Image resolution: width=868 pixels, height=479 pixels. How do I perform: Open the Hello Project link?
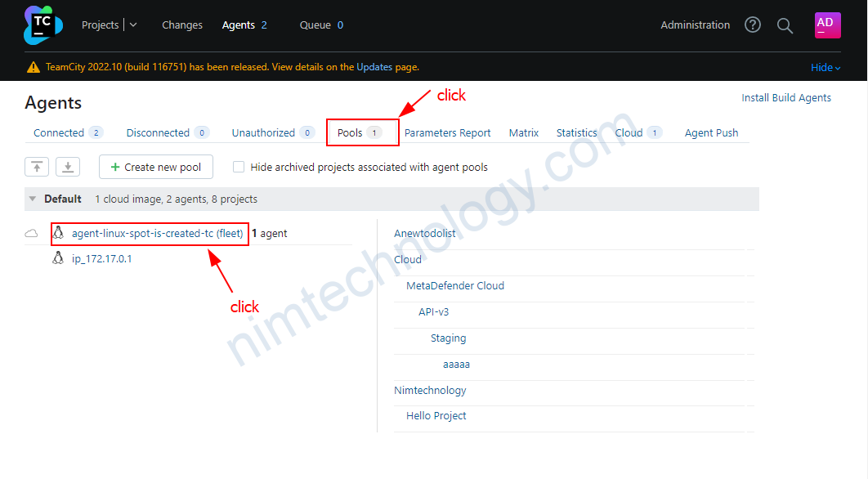(436, 416)
